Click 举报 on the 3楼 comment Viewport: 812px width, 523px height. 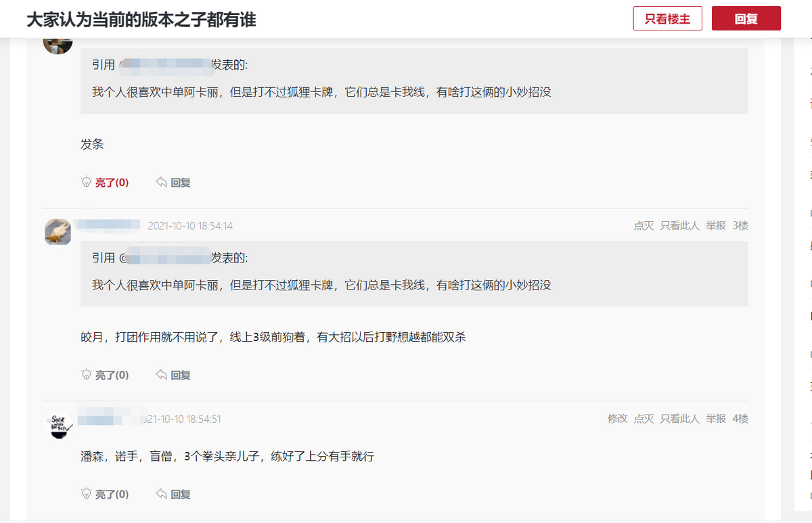(716, 225)
